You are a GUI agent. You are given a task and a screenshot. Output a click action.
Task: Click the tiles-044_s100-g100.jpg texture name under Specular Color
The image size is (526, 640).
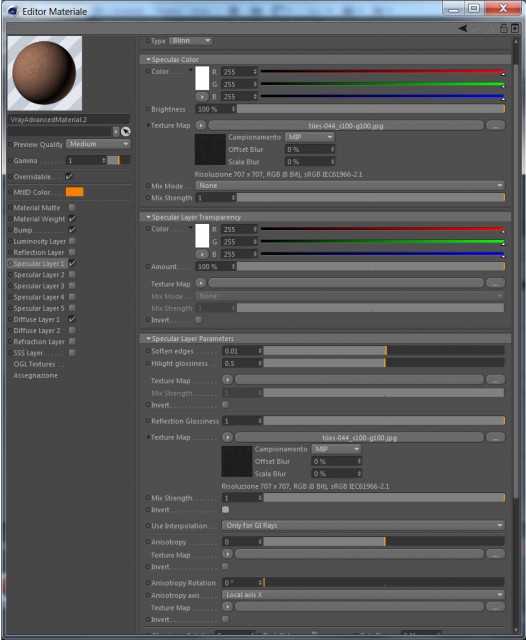[346, 126]
